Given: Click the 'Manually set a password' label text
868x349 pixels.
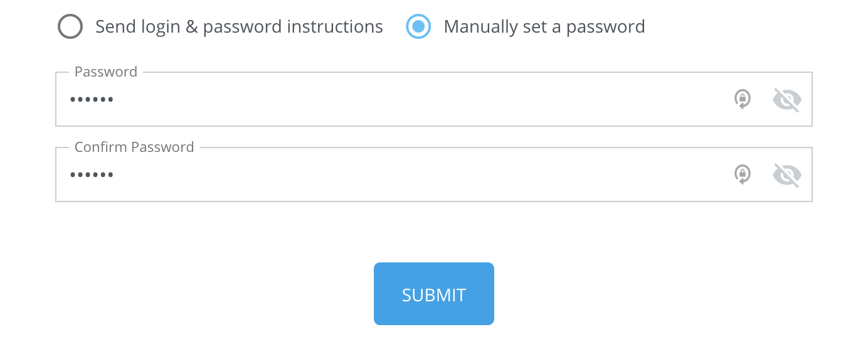Looking at the screenshot, I should (544, 27).
